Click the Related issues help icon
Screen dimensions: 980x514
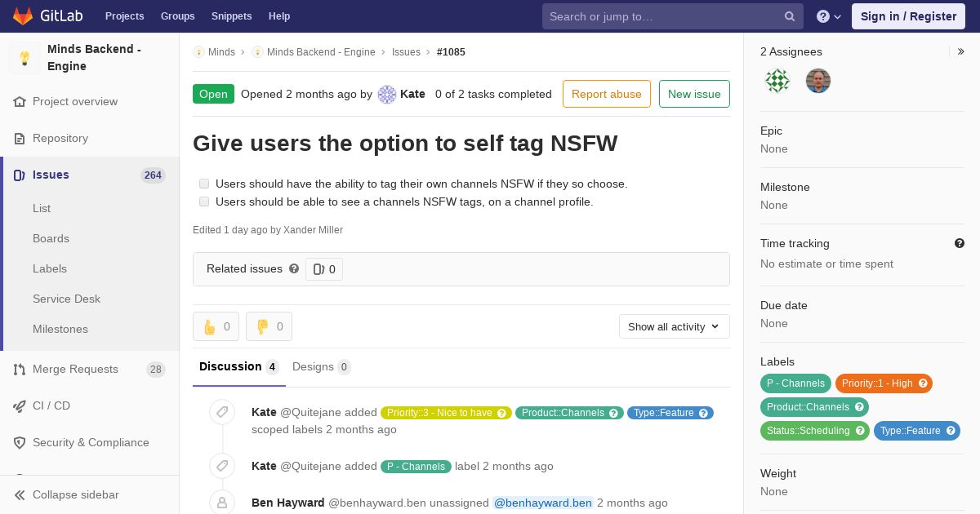294,268
